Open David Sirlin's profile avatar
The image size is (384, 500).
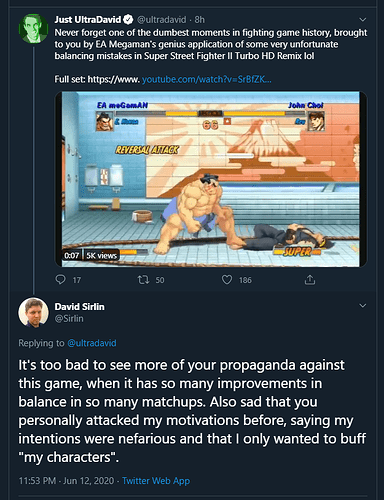pyautogui.click(x=33, y=312)
